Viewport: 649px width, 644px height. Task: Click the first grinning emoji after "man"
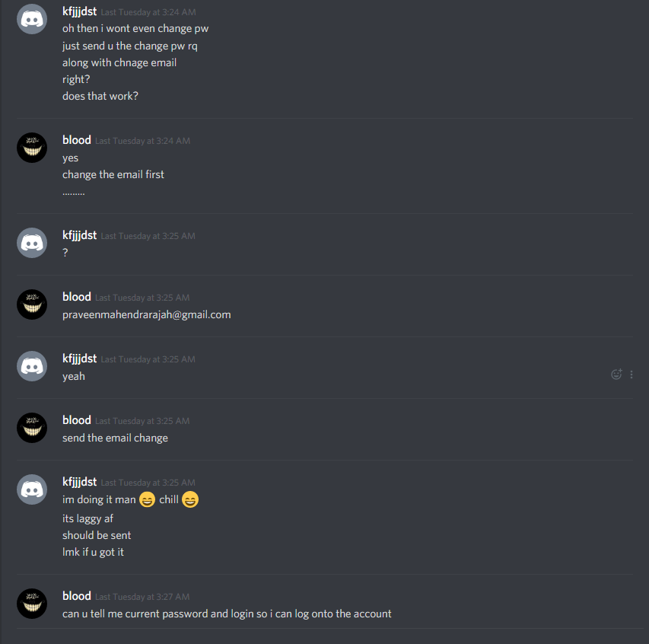pos(147,499)
